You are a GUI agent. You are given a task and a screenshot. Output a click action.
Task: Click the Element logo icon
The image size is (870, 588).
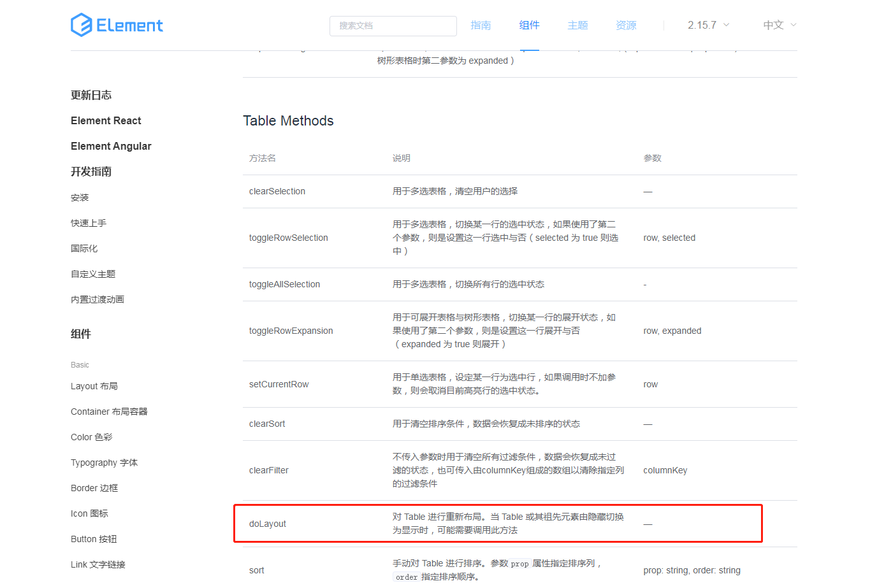coord(80,25)
